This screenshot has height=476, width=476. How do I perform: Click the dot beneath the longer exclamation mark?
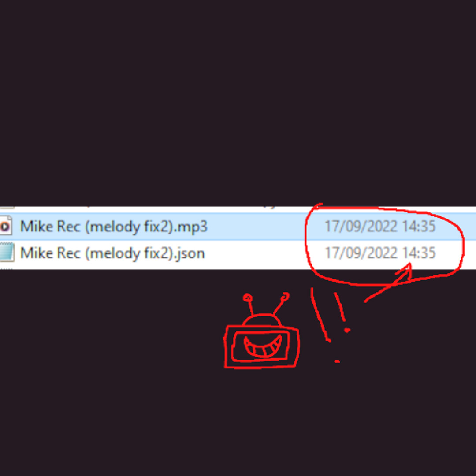coord(337,361)
